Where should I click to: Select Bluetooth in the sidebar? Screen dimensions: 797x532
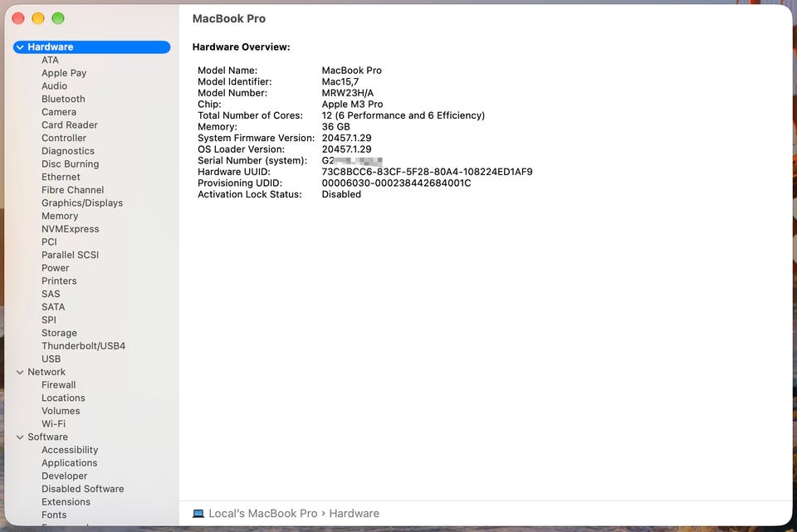pos(64,99)
